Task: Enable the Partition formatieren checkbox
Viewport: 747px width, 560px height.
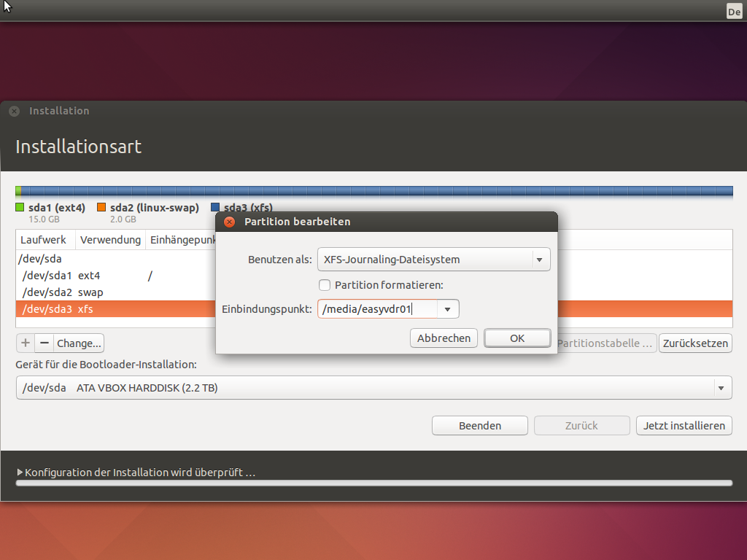Action: (x=325, y=285)
